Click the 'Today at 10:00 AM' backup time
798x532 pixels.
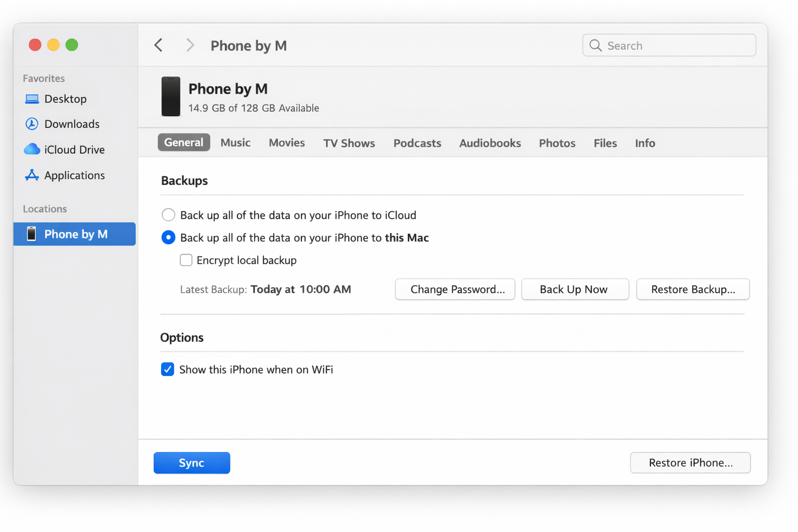[x=301, y=289]
